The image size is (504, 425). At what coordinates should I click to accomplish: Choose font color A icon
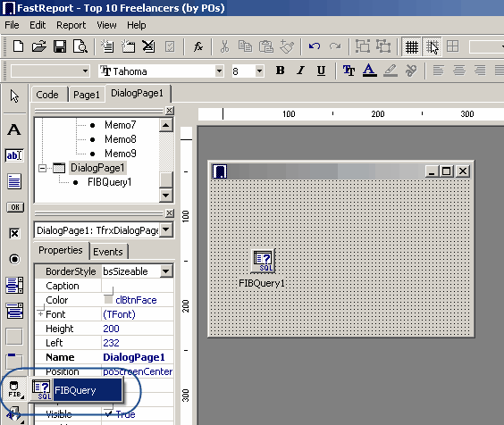(370, 71)
